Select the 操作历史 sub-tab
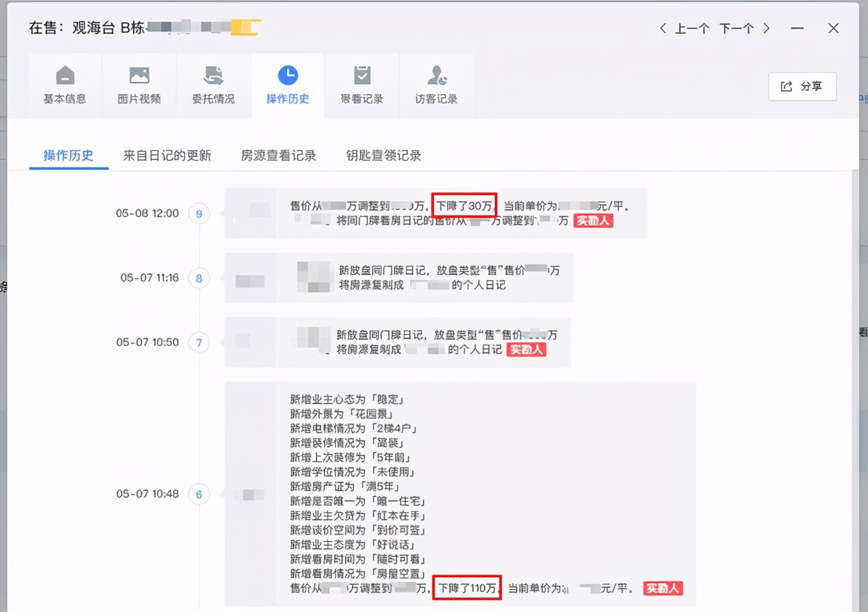 pos(68,156)
